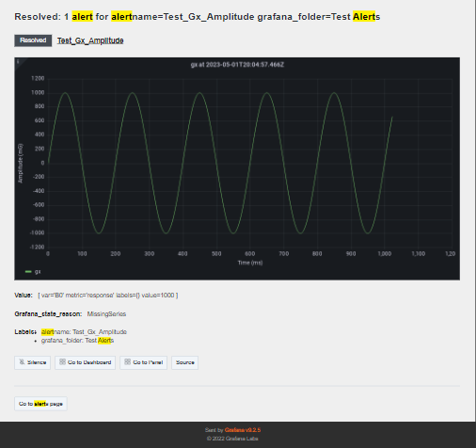This screenshot has width=476, height=448.
Task: Click the sine wave chart image
Action: (237, 168)
